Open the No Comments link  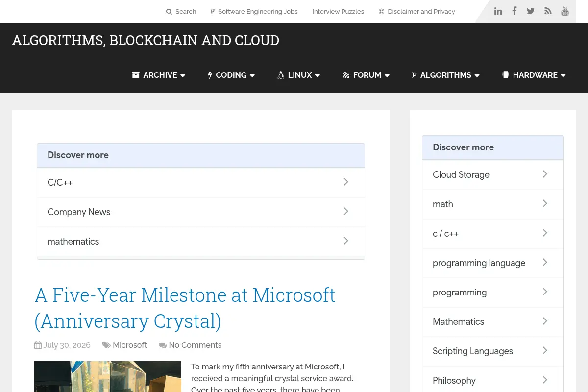tap(195, 345)
